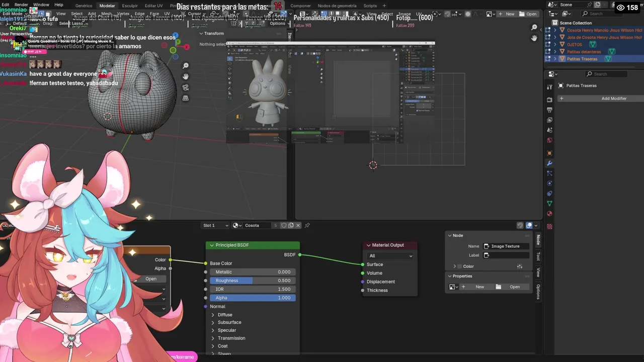Open the Material properties tab icon
The width and height of the screenshot is (644, 362).
click(549, 214)
